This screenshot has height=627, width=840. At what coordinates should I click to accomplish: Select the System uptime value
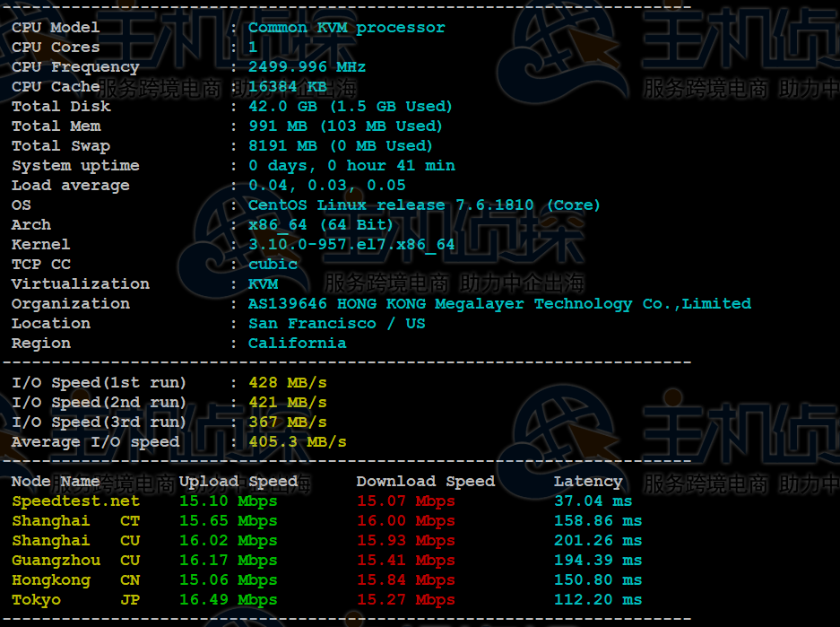351,166
